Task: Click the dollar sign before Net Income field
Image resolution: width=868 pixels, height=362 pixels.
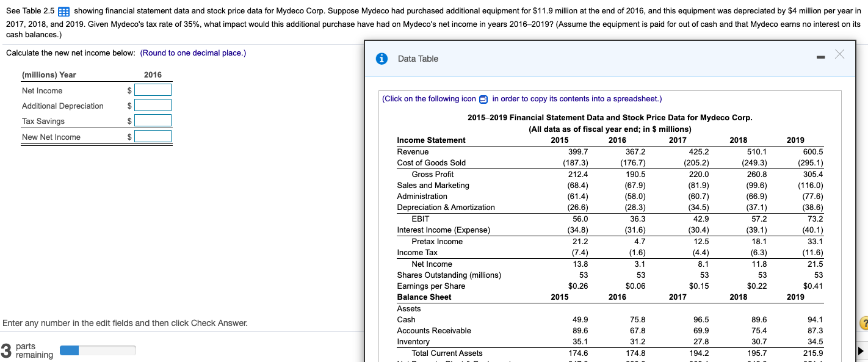Action: point(128,90)
